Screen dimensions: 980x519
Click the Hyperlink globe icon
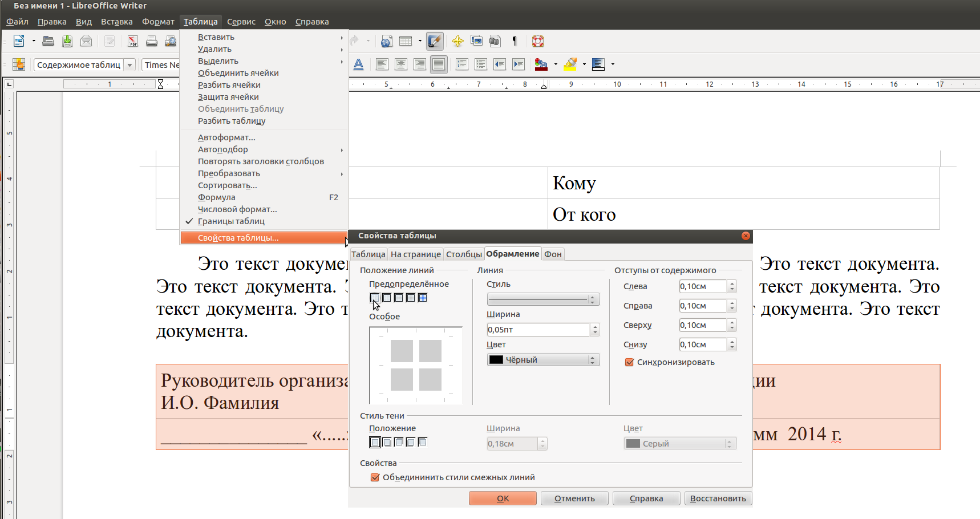[387, 41]
